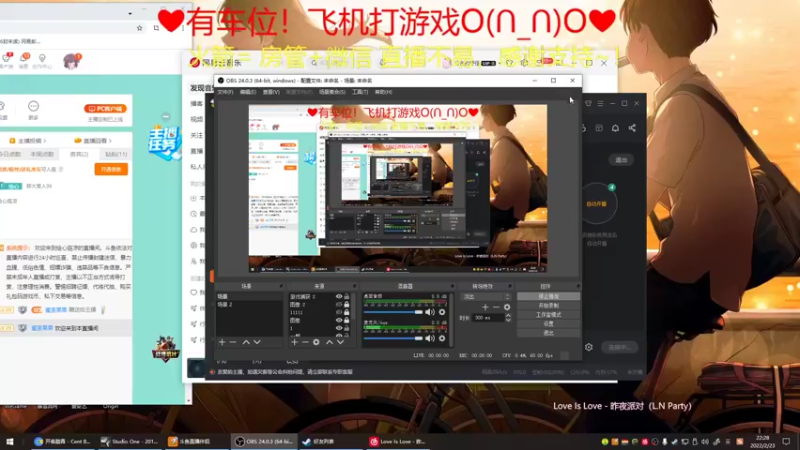Decrease transition duration with down stepper
This screenshot has height=450, width=800.
pyautogui.click(x=508, y=320)
